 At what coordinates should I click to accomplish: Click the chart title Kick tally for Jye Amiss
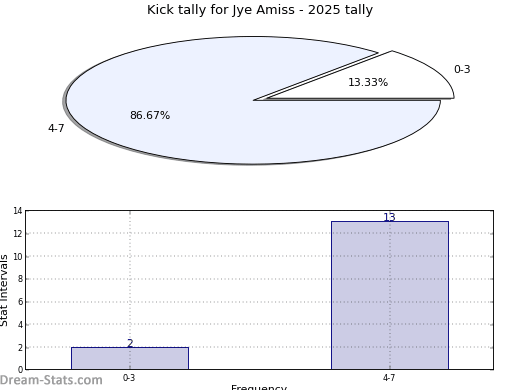point(260,10)
